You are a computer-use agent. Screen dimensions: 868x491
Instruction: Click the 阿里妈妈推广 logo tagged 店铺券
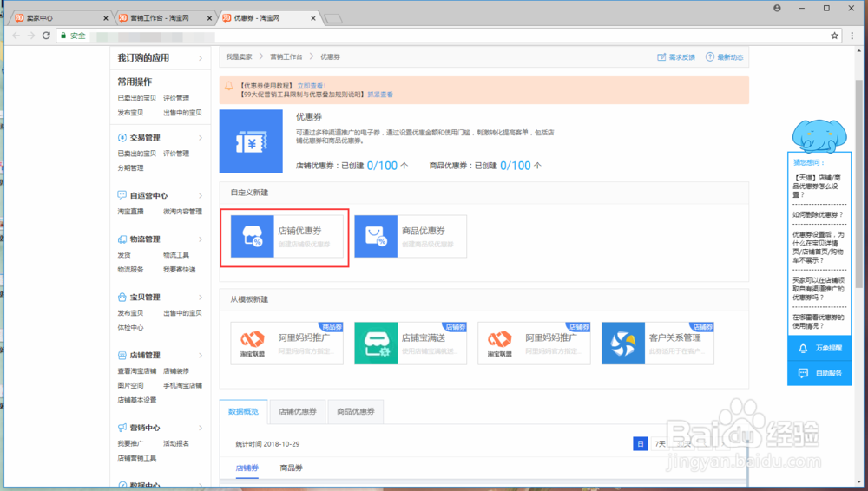tap(499, 344)
